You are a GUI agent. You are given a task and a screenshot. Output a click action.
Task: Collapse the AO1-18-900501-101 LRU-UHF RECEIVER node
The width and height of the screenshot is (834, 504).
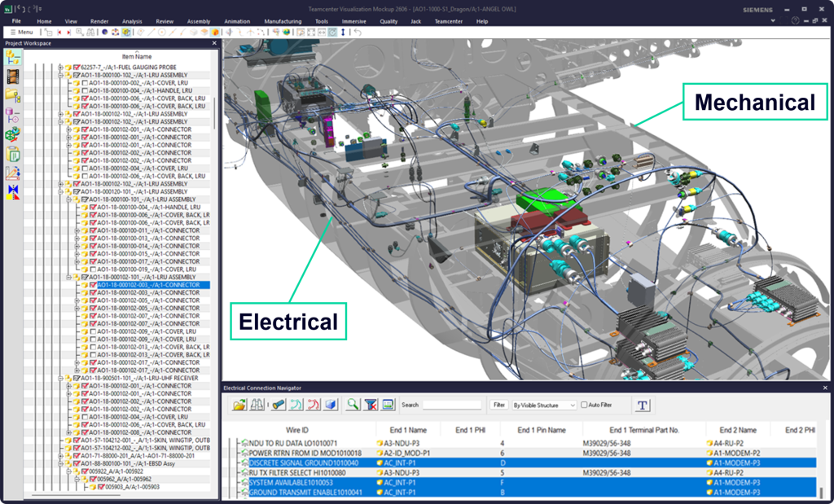tap(60, 378)
